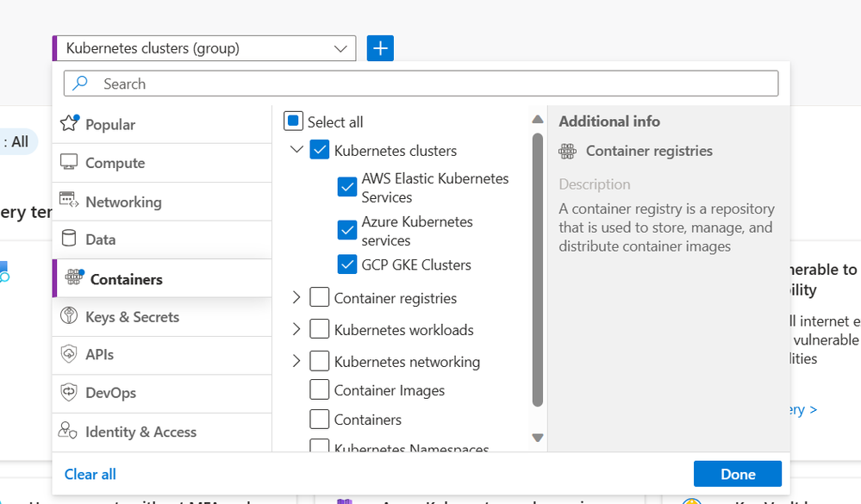The image size is (861, 504).
Task: Check the Container Images checkbox
Action: [320, 389]
